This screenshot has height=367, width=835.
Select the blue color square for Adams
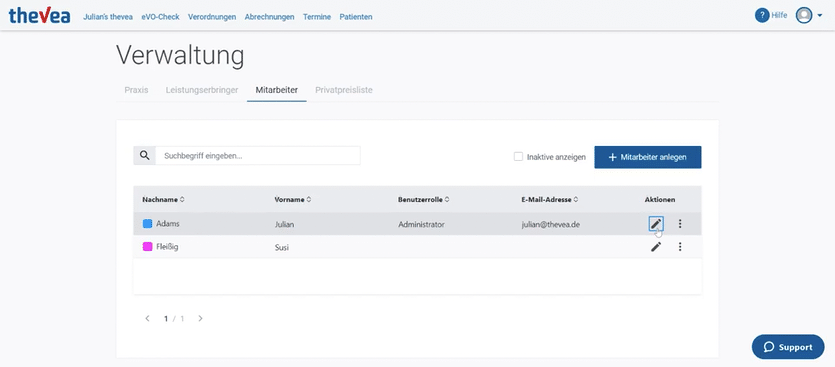pos(148,224)
